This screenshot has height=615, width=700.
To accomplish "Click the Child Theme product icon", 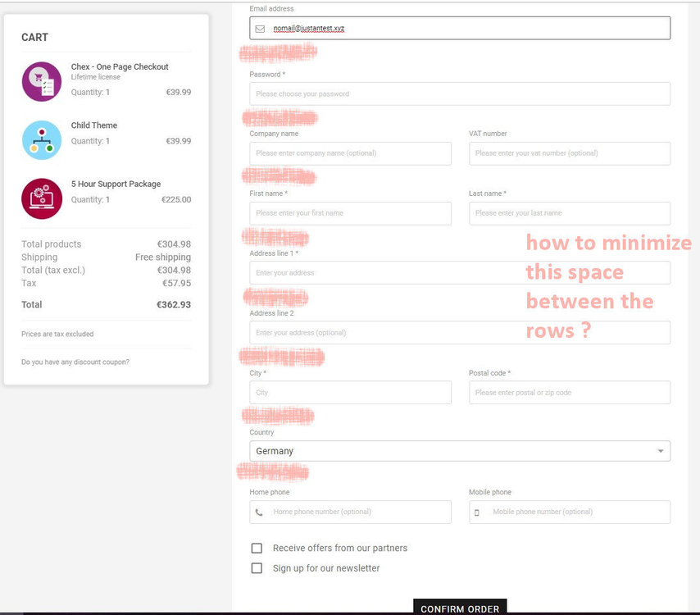I will [42, 140].
